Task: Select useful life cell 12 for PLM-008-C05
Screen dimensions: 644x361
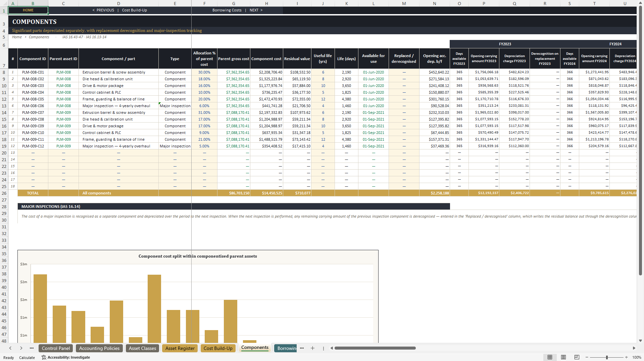Action: coord(323,99)
